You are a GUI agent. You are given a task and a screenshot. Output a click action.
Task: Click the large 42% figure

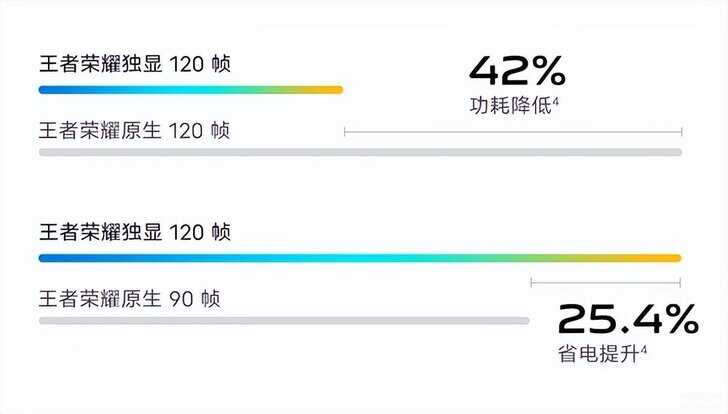[517, 71]
